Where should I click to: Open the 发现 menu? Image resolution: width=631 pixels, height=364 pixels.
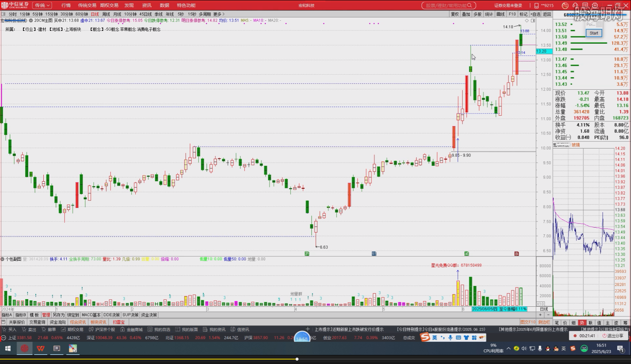tap(129, 5)
